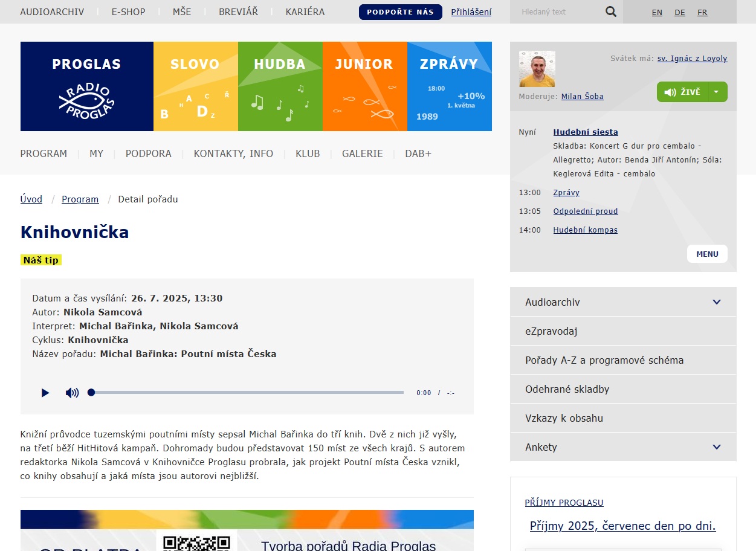Open PROGRAM in main menu
Image resolution: width=756 pixels, height=551 pixels.
coord(44,153)
